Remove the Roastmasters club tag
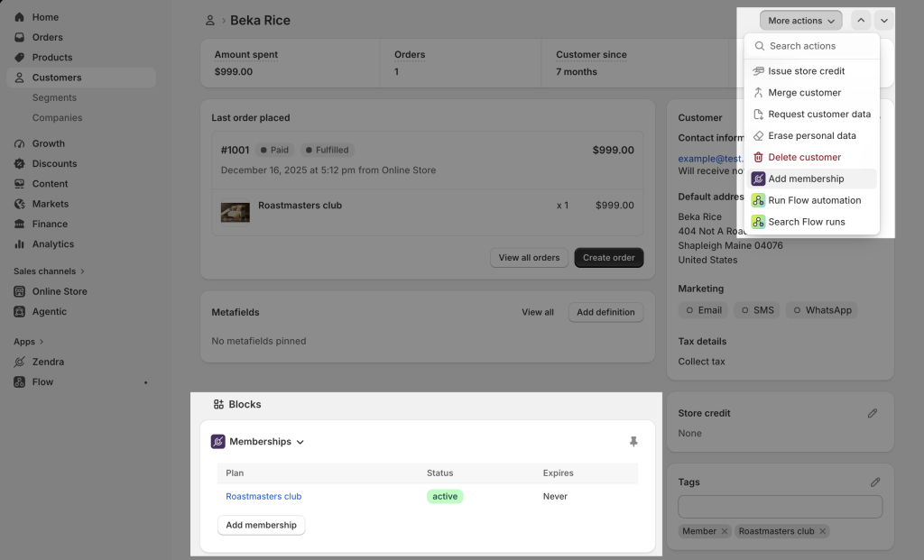This screenshot has height=560, width=924. pos(822,531)
